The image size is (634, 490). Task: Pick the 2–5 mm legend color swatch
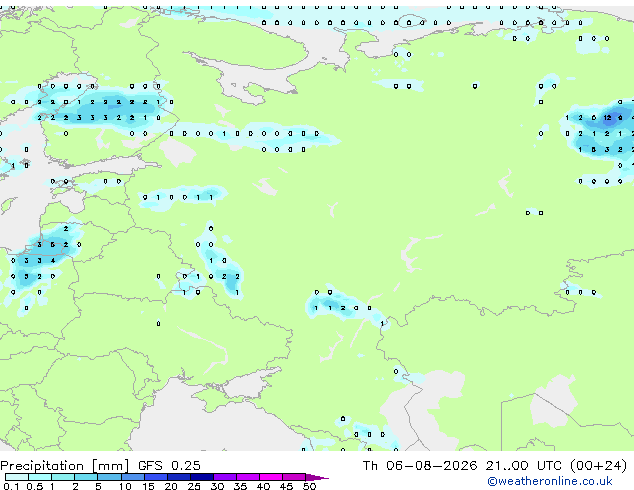coord(86,477)
